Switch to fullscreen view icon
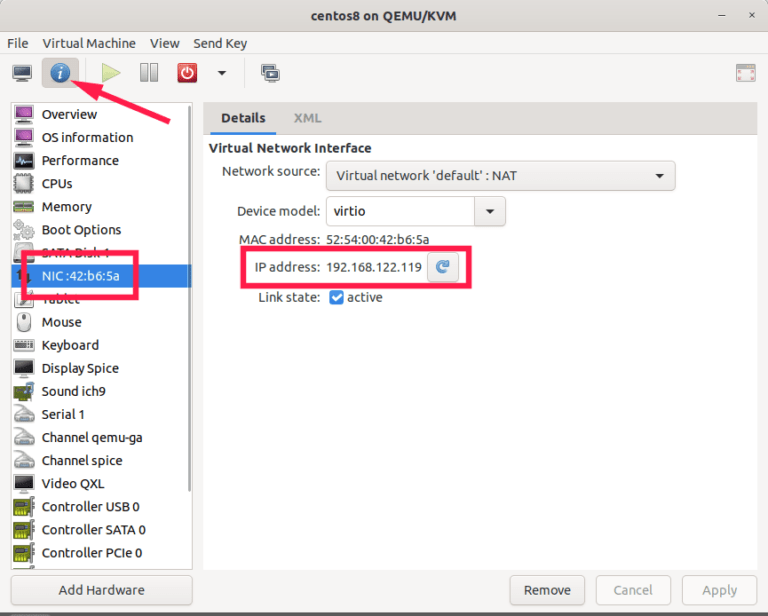The image size is (768, 616). click(x=745, y=73)
